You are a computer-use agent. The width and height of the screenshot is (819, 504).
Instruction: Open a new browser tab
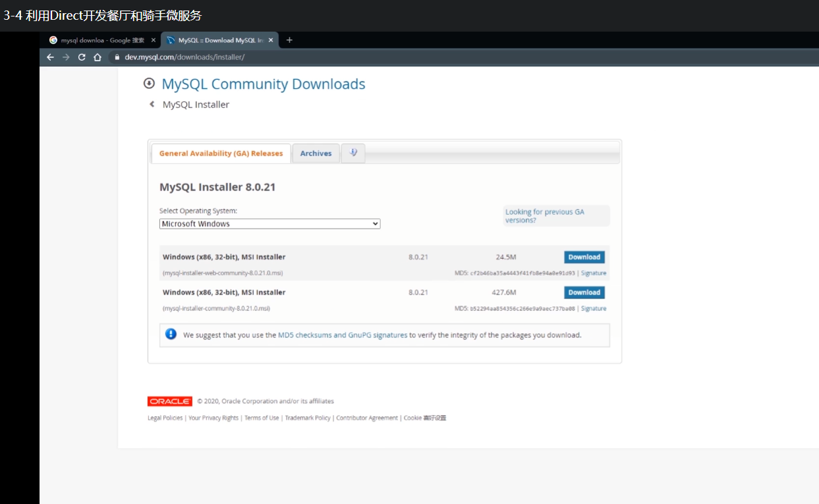coord(289,40)
